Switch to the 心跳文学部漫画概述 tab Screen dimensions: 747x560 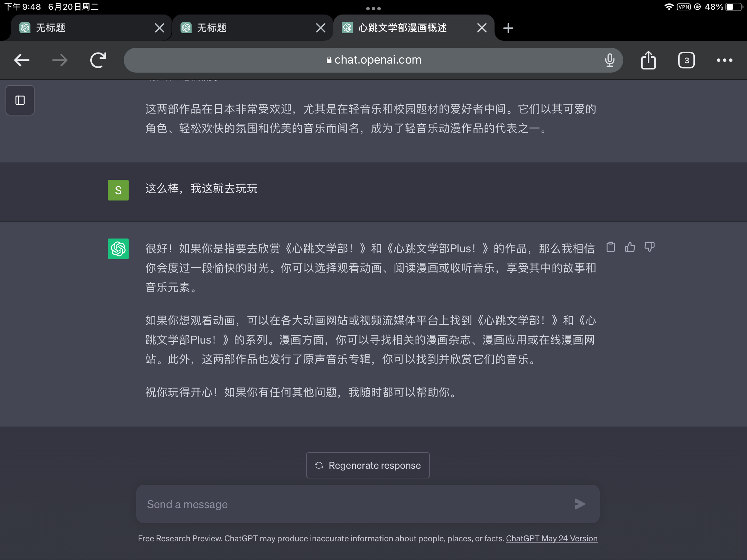(401, 28)
